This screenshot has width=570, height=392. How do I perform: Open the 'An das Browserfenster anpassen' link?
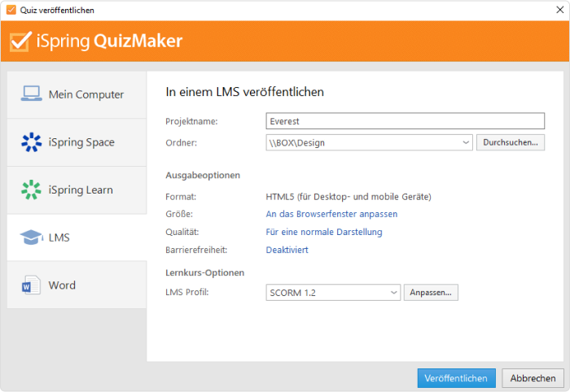(x=331, y=214)
